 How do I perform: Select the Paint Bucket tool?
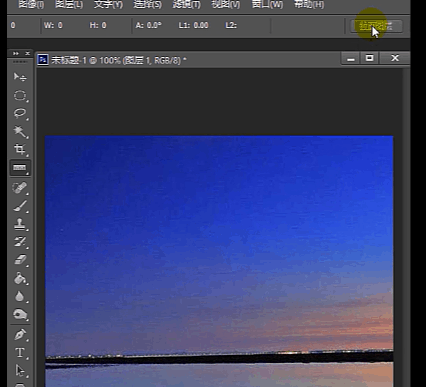(x=20, y=278)
